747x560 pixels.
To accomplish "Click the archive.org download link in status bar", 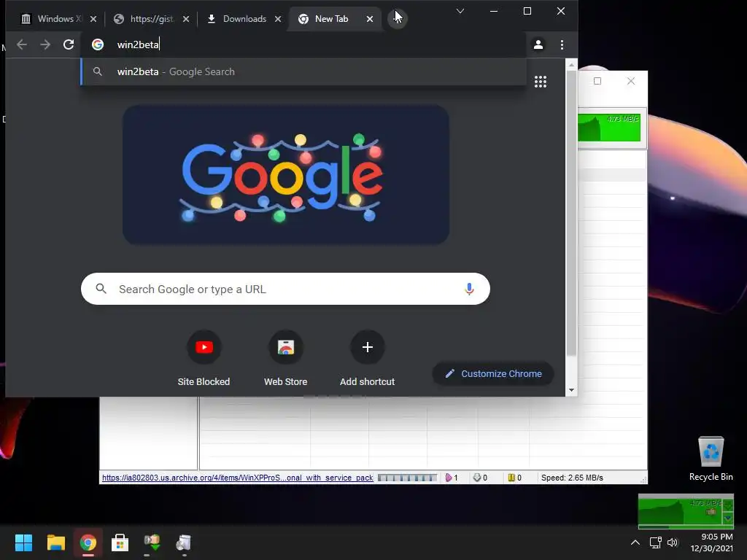I will 237,478.
